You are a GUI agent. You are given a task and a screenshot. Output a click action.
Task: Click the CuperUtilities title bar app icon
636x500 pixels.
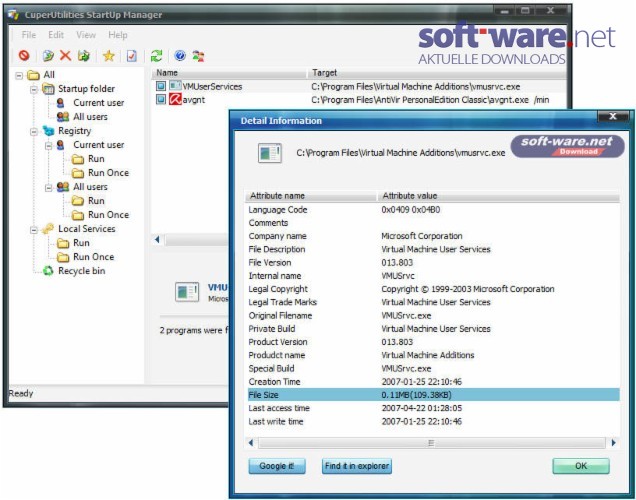click(13, 14)
